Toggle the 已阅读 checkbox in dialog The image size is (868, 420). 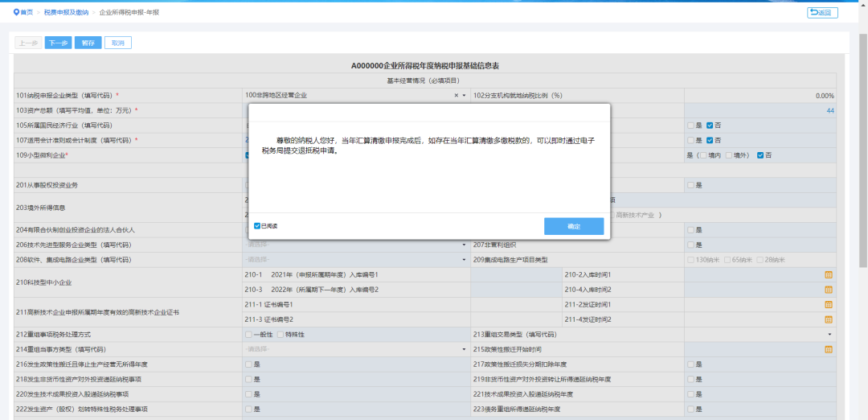[x=257, y=226]
